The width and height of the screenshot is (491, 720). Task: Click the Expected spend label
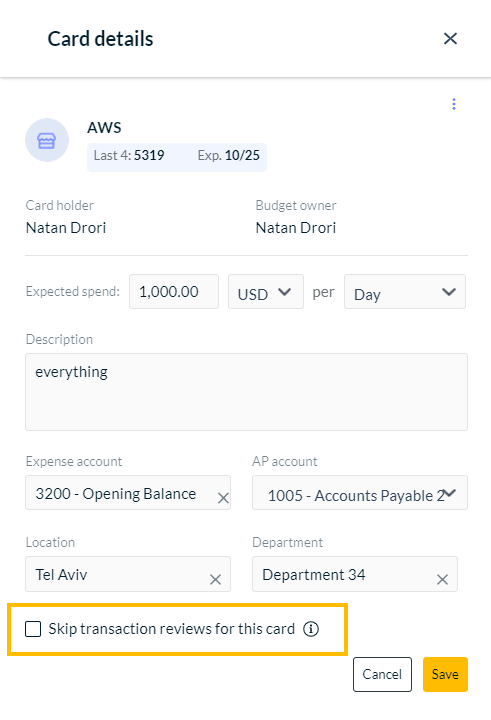[73, 292]
